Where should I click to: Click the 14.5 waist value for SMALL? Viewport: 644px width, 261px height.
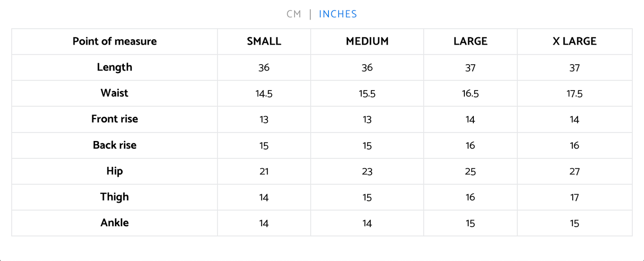coord(264,94)
